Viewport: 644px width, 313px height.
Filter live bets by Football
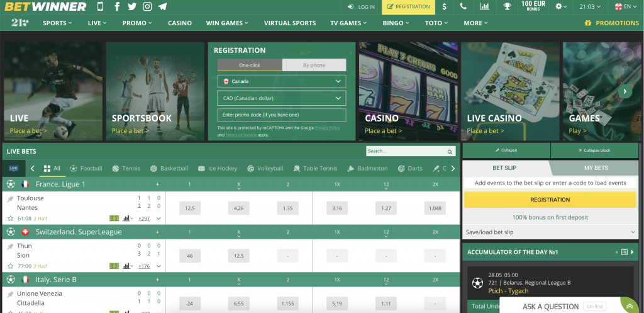pyautogui.click(x=86, y=168)
